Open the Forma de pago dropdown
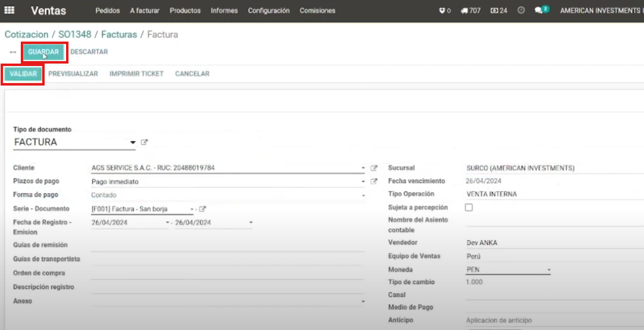 point(228,196)
